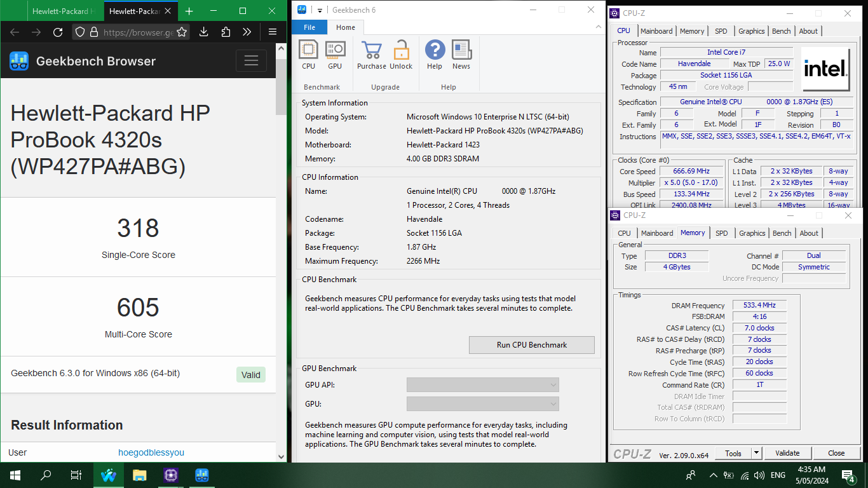Viewport: 868px width, 488px height.
Task: Open the Geekbench quick access toolbar dropdown
Action: pos(320,10)
